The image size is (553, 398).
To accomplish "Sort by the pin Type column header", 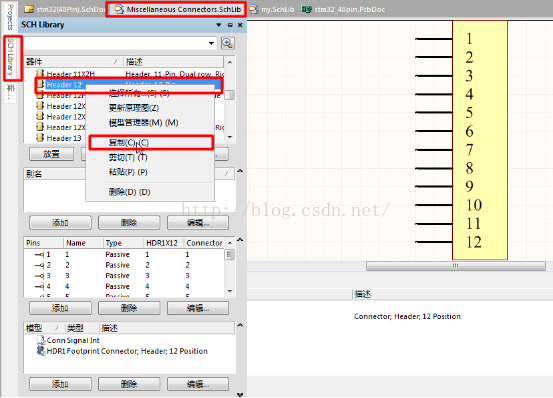I will pos(123,243).
